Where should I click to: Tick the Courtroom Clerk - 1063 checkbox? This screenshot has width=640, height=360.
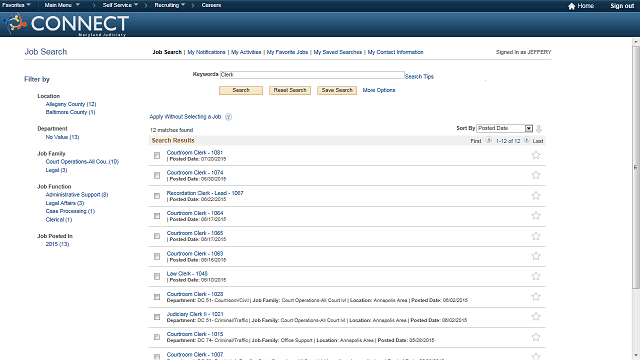[157, 256]
